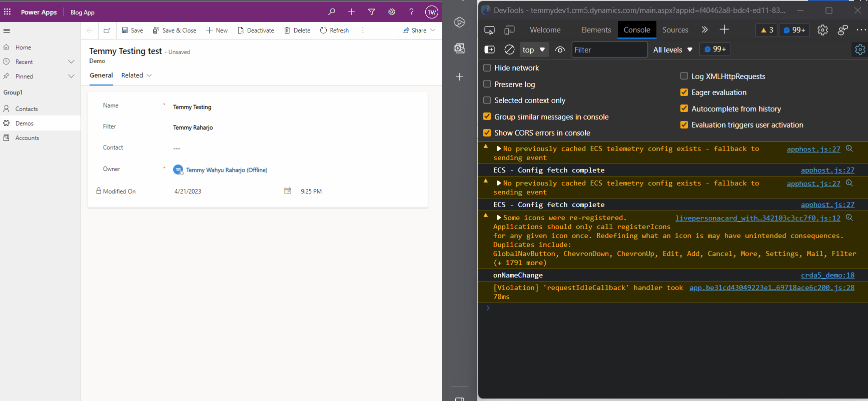Viewport: 868px width, 401px height.
Task: Uncheck Autocomplete from history checkbox
Action: point(684,108)
